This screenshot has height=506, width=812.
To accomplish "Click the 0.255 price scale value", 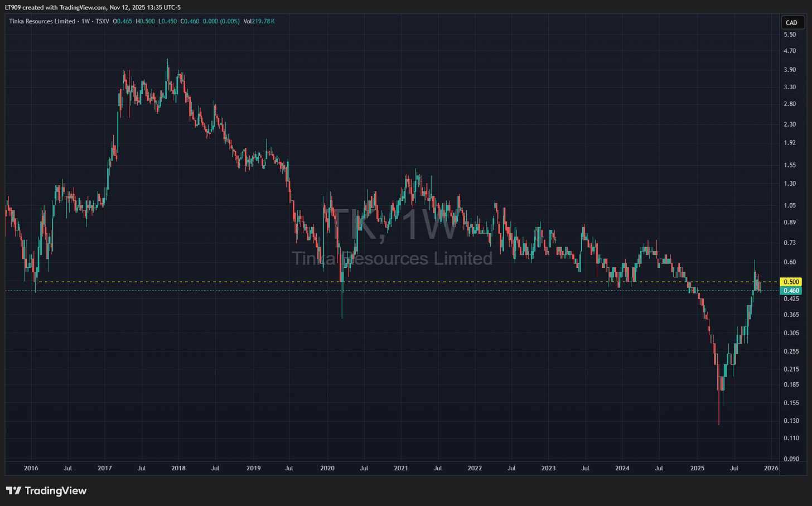I will pos(791,351).
